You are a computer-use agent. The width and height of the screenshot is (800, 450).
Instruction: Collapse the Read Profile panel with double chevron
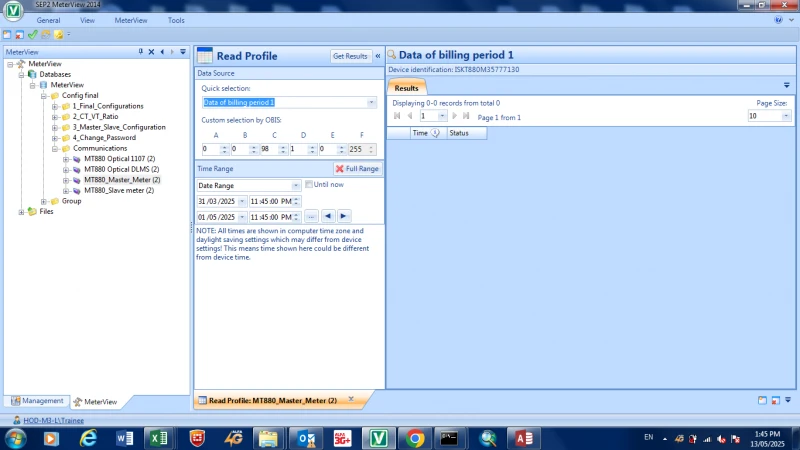point(378,56)
